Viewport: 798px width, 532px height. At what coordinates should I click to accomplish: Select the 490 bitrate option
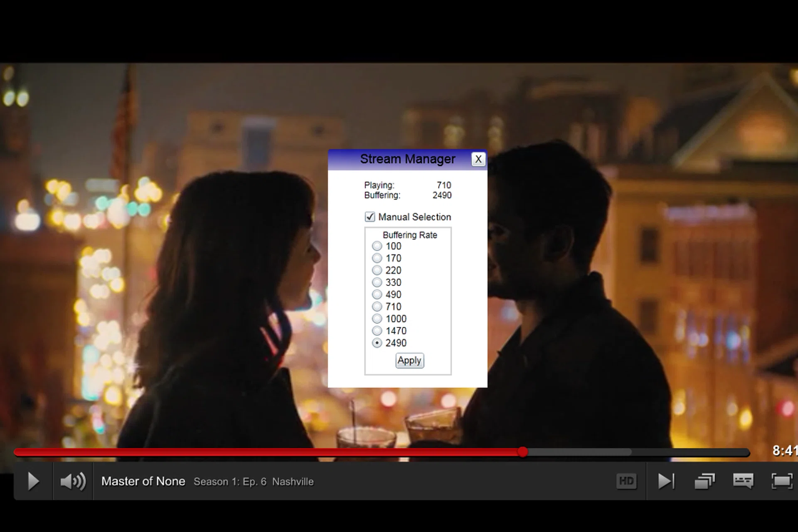click(377, 295)
